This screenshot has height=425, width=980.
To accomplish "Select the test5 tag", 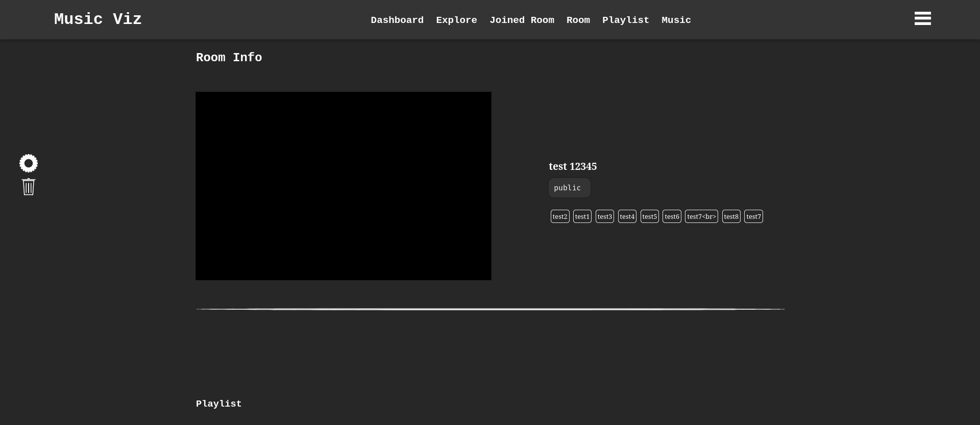I will point(650,216).
